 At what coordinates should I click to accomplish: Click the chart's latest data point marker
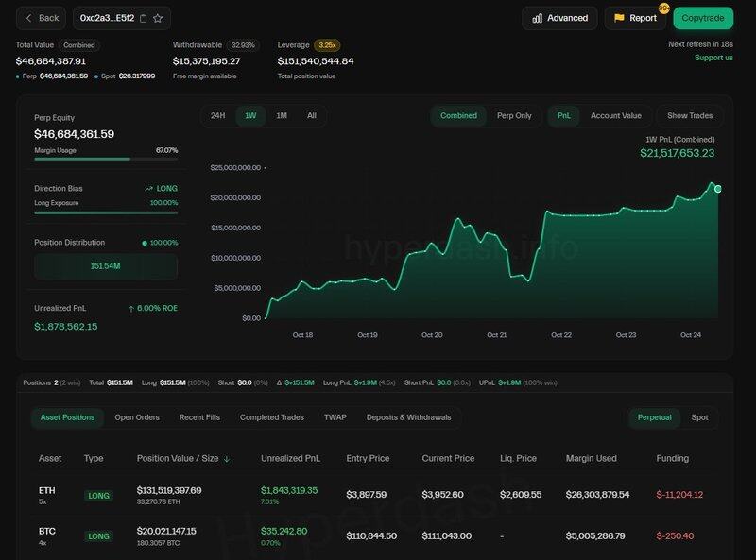[x=718, y=189]
